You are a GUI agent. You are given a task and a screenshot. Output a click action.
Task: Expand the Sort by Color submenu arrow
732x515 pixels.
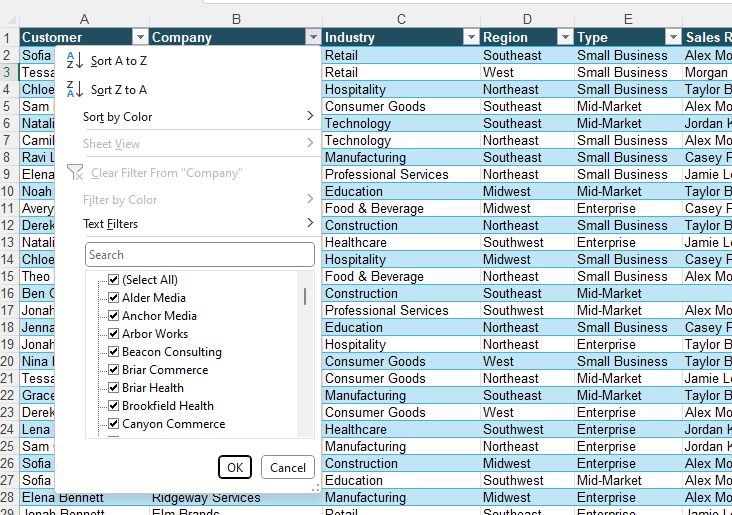(x=310, y=116)
